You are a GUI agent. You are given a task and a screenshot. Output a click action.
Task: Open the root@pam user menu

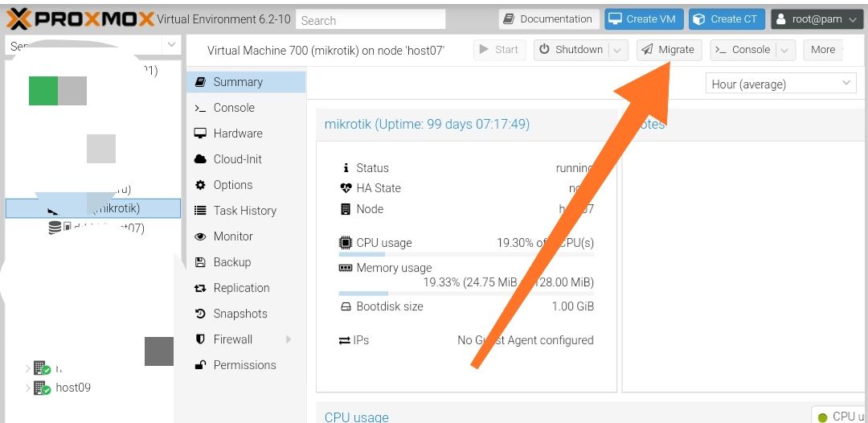tap(817, 18)
